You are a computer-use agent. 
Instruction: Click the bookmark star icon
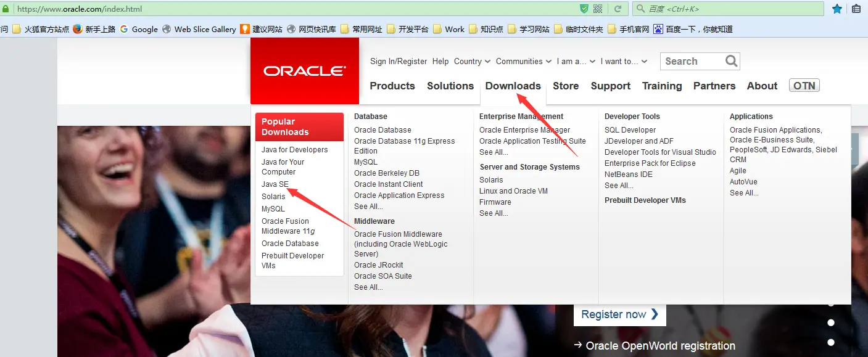[837, 9]
